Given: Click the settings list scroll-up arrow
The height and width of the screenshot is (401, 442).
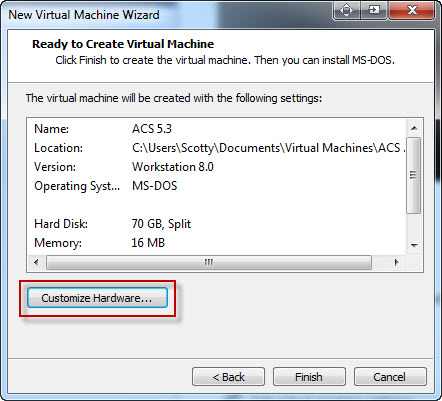Looking at the screenshot, I should 414,128.
